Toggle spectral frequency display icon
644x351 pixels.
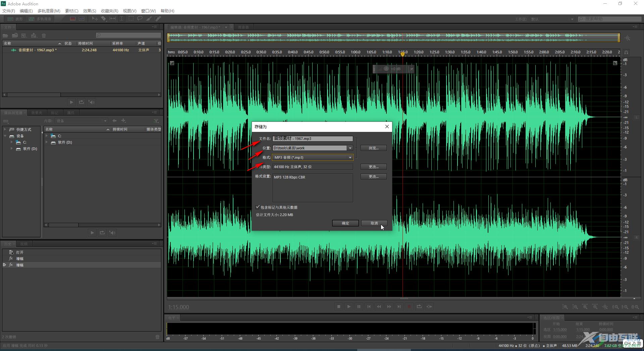(72, 19)
